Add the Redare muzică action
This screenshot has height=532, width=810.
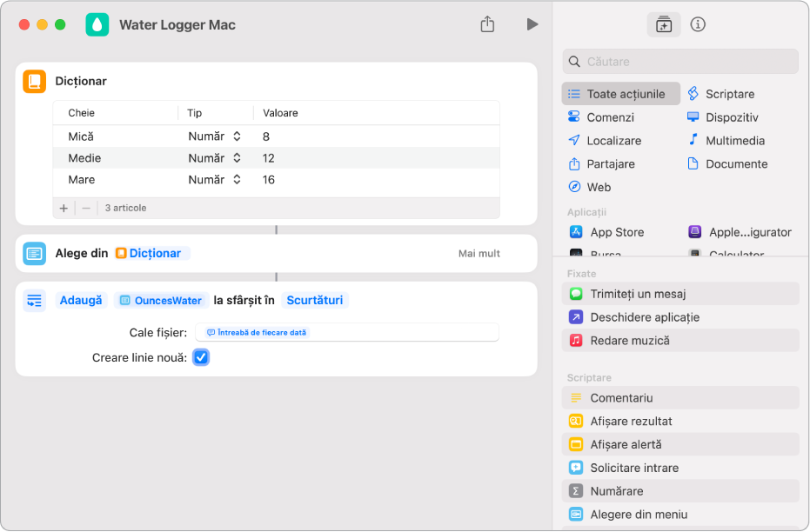click(x=680, y=341)
